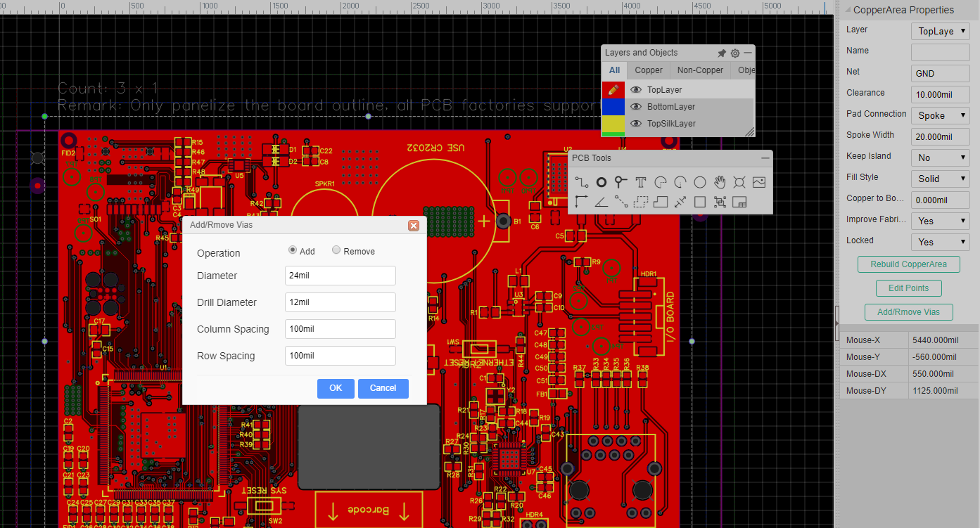Image resolution: width=980 pixels, height=528 pixels.
Task: Click the blue BottomLayer color swatch
Action: coord(613,107)
